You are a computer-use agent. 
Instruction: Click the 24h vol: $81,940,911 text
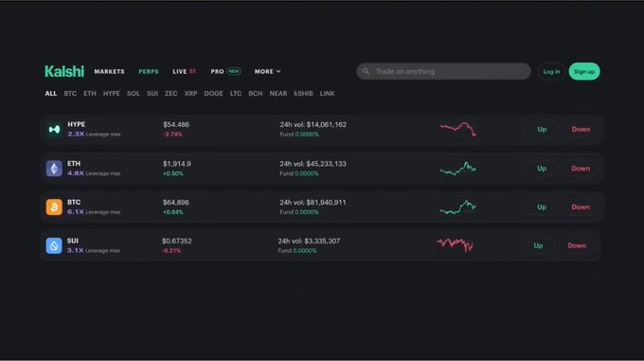(313, 202)
